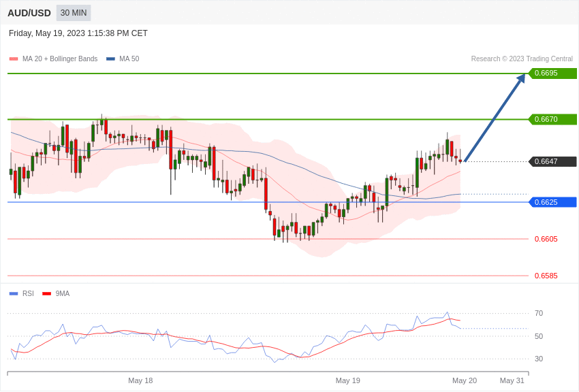Click the 0.6605 red support label
579x392 pixels.
coord(546,239)
